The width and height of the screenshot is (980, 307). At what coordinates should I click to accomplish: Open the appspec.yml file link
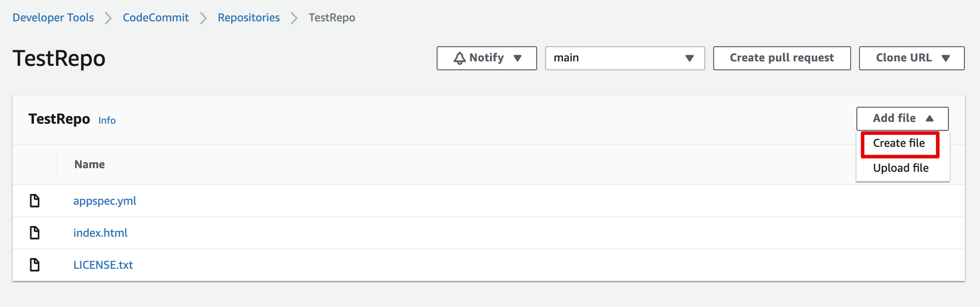pos(105,201)
